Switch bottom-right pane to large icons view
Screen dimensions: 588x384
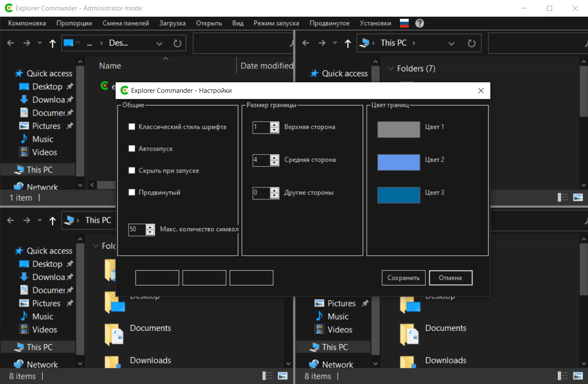coord(578,376)
